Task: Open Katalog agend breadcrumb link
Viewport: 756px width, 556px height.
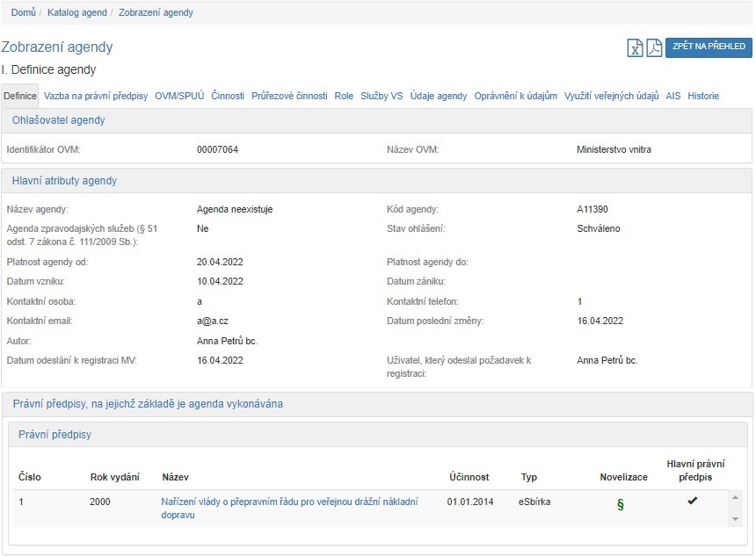Action: click(x=77, y=12)
